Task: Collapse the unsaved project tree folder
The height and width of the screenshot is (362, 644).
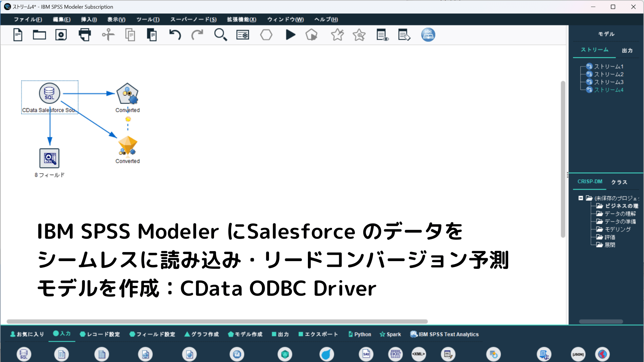Action: click(x=581, y=198)
